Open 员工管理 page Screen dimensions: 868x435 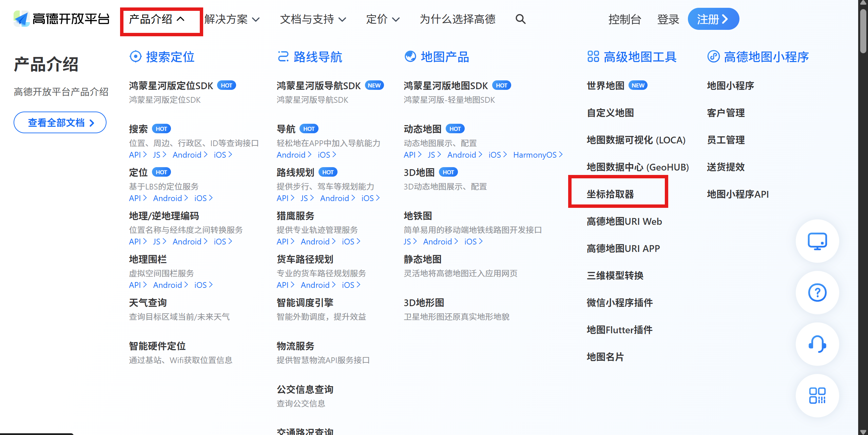pos(726,140)
